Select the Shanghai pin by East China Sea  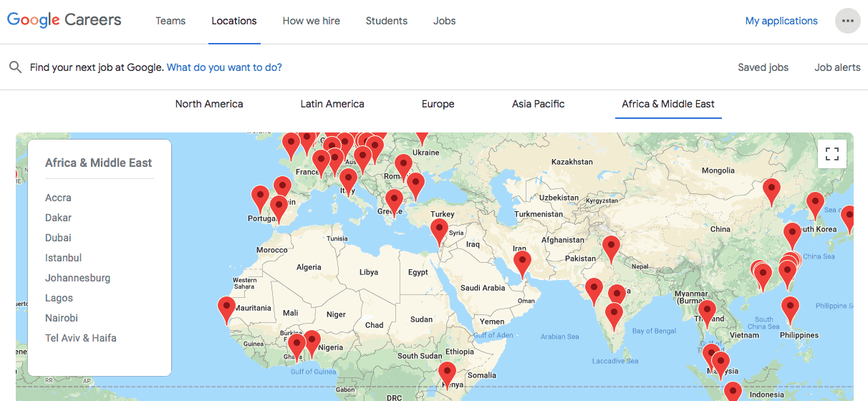[x=792, y=236]
